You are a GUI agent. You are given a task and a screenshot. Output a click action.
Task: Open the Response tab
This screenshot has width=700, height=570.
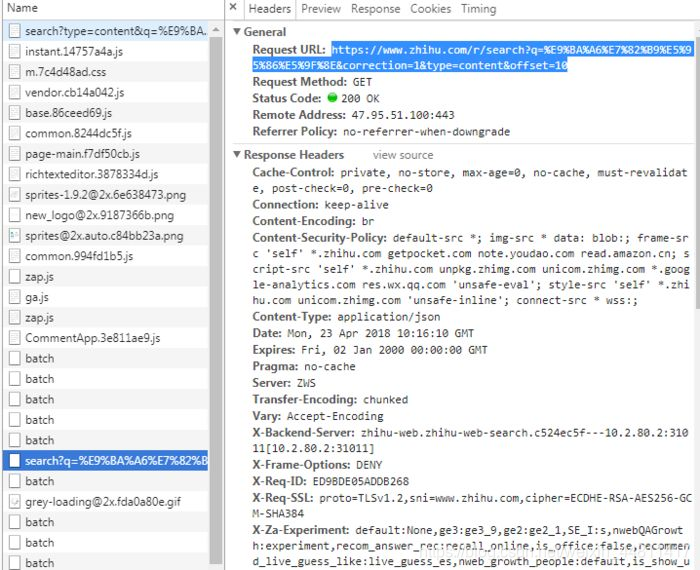click(x=375, y=9)
